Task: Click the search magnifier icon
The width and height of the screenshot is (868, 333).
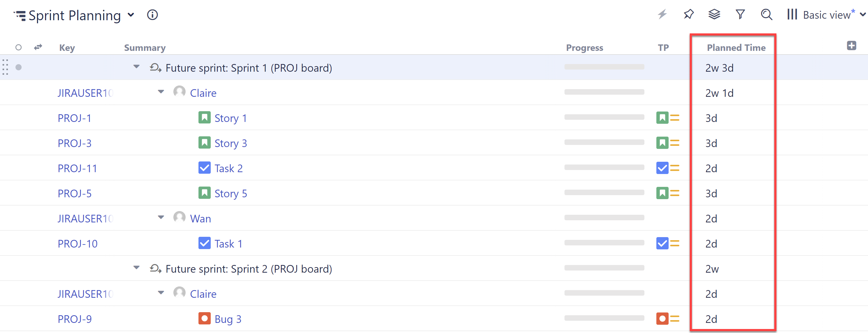Action: (766, 14)
